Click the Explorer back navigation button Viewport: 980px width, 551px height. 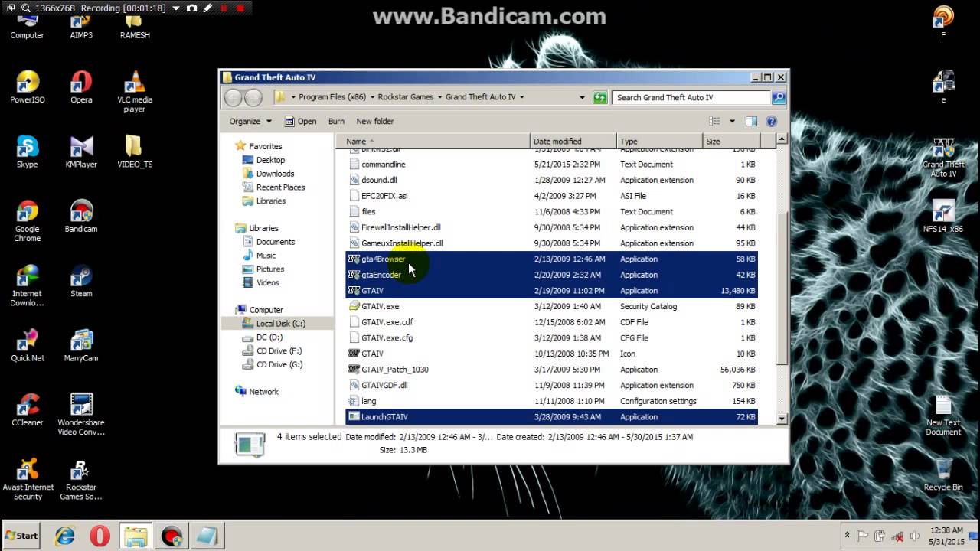234,97
